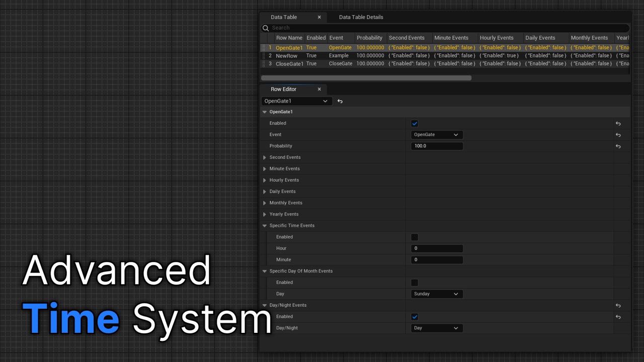This screenshot has width=644, height=362.
Task: Grab the drag handle of row 1
Action: click(264, 48)
